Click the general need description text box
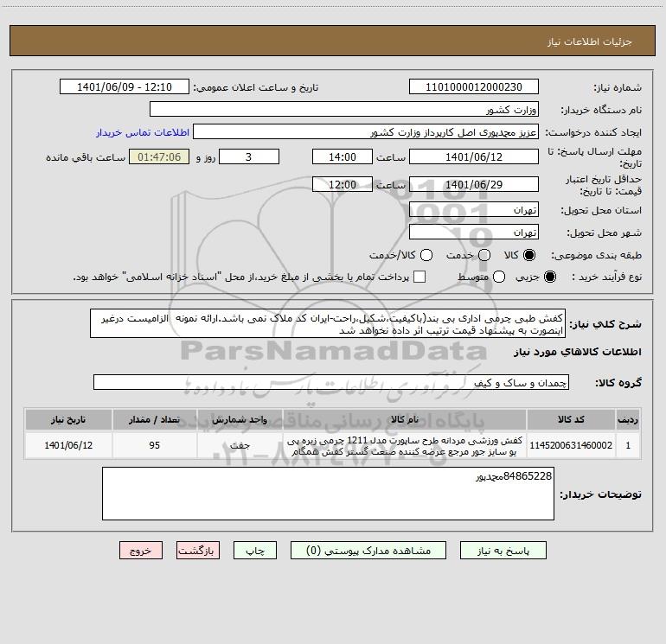The height and width of the screenshot is (644, 666). point(328,324)
